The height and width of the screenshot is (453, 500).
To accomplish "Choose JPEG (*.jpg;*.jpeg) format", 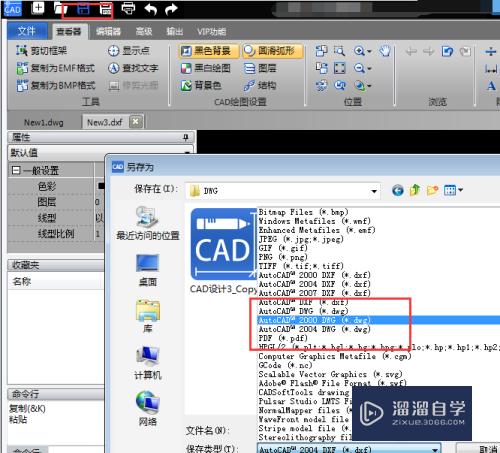I will (x=301, y=239).
